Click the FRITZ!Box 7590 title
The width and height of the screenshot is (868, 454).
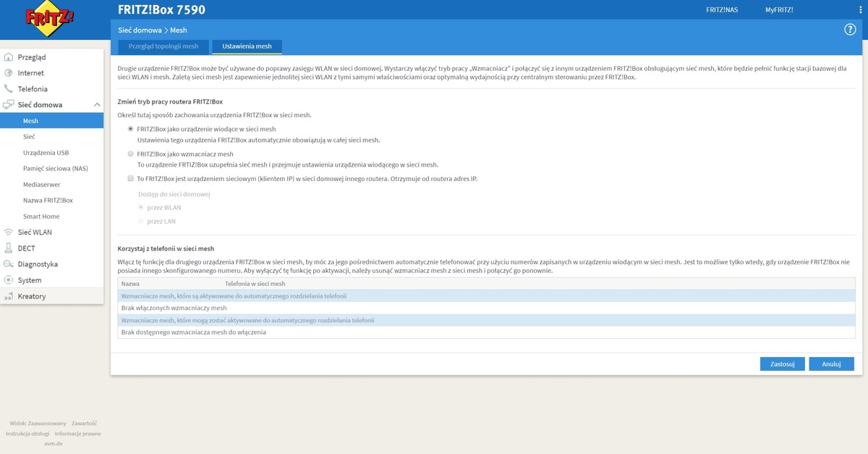(x=161, y=10)
